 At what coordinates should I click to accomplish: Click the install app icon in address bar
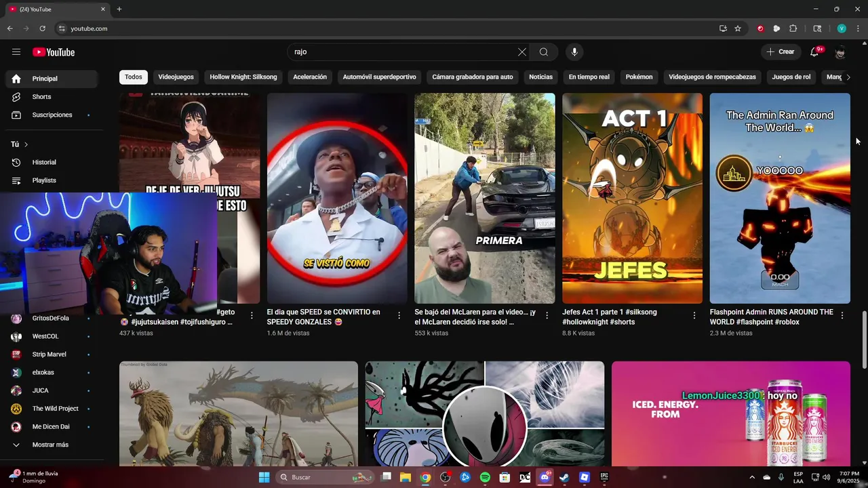(723, 28)
